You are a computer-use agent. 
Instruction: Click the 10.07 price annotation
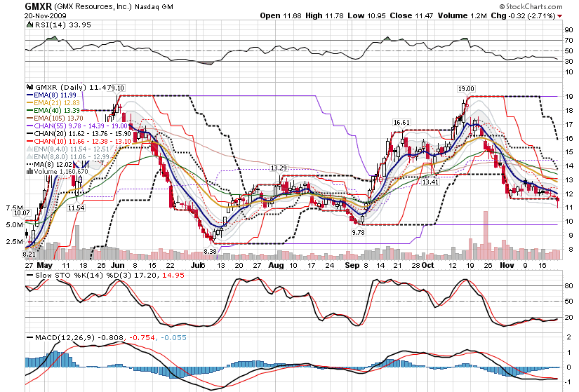(x=22, y=213)
